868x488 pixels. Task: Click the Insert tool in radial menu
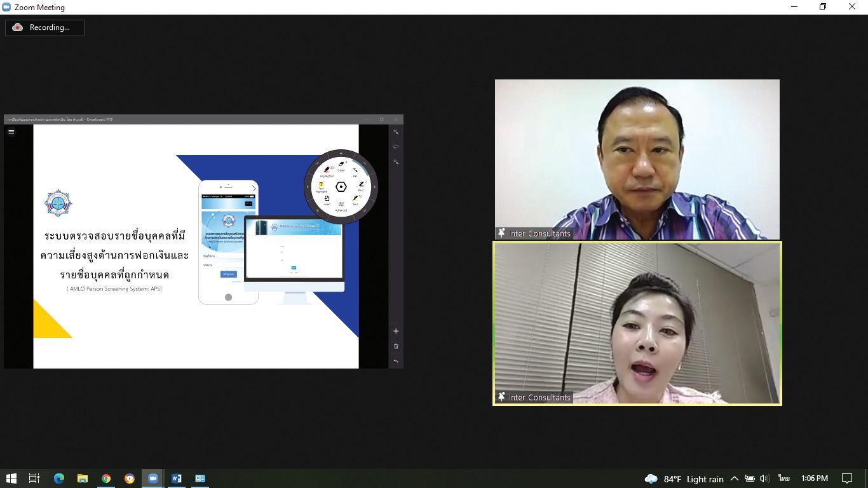coord(327,200)
